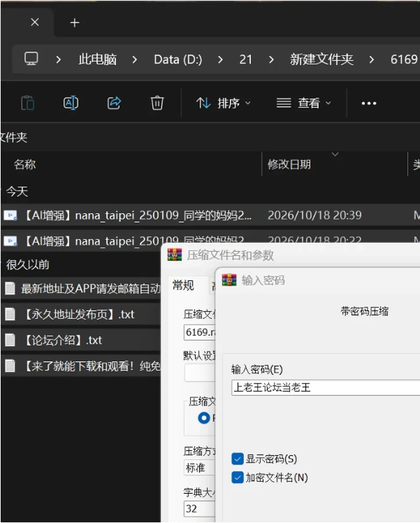Viewport: 420px width, 523px height.
Task: Open the 查看 view dropdown
Action: pos(304,103)
